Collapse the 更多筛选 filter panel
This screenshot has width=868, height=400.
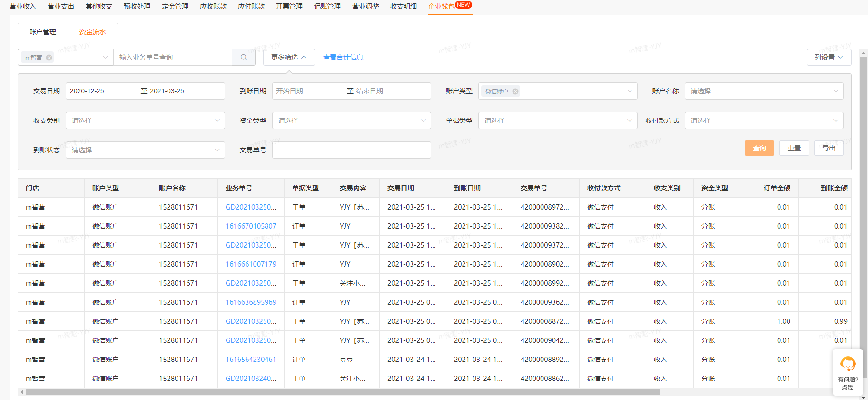[x=289, y=57]
